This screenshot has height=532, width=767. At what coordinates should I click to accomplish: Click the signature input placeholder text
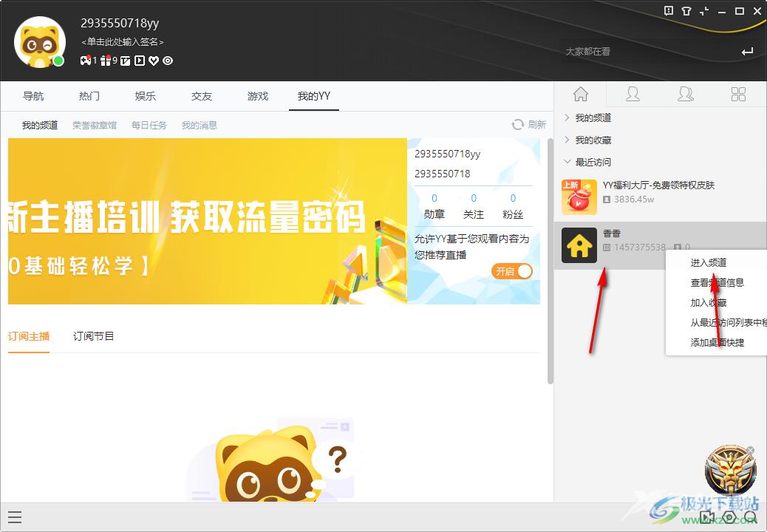click(x=123, y=42)
